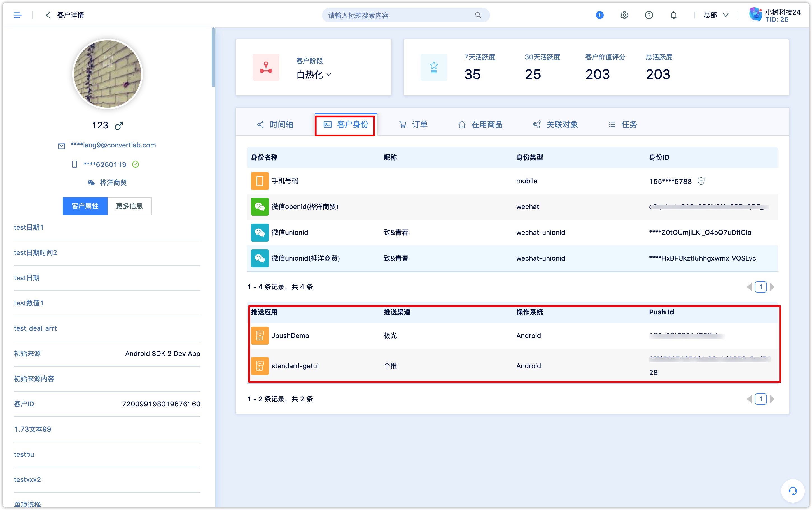Screen dimensions: 812x510
Task: Click the 桦洋商贸 WeChat account link
Action: 113,182
